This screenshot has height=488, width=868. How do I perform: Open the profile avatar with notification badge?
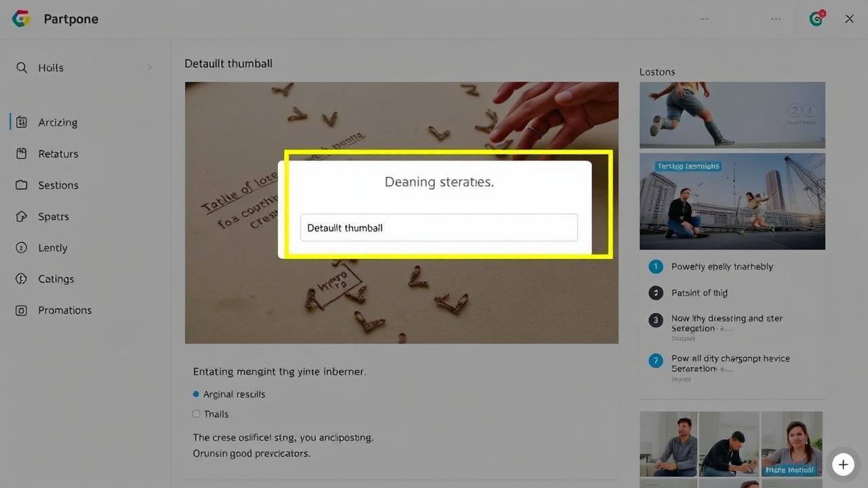pos(816,19)
